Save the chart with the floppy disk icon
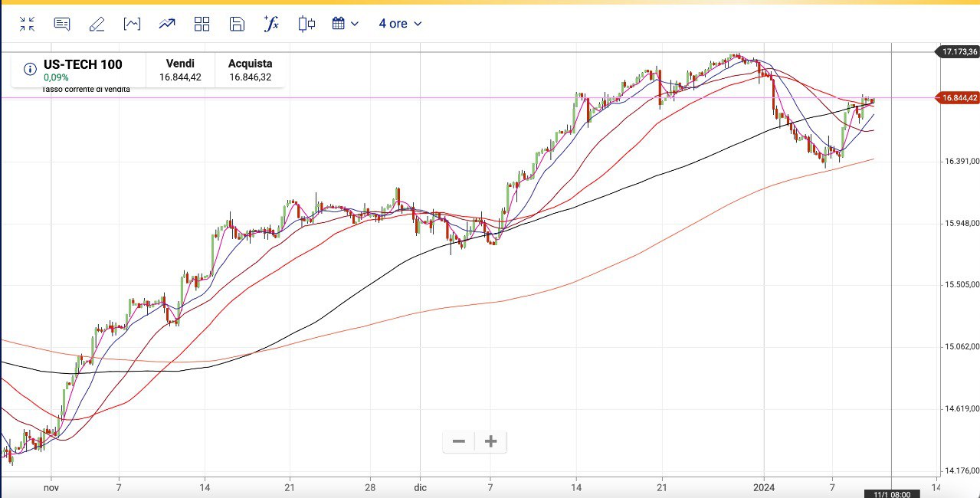Screen dimensions: 980x498 click(237, 24)
